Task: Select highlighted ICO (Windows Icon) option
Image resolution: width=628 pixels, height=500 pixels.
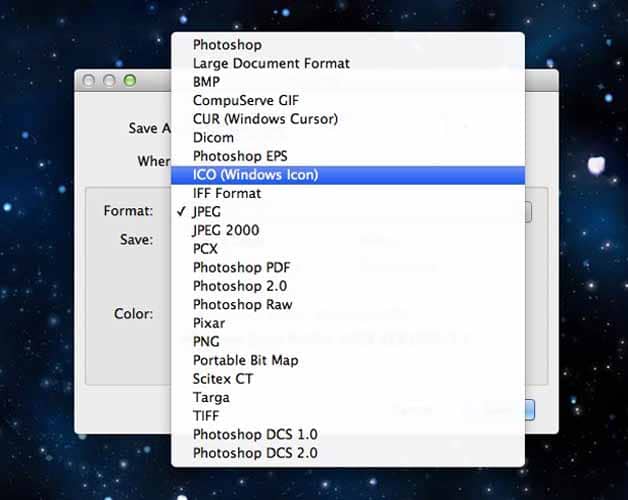Action: coord(348,175)
